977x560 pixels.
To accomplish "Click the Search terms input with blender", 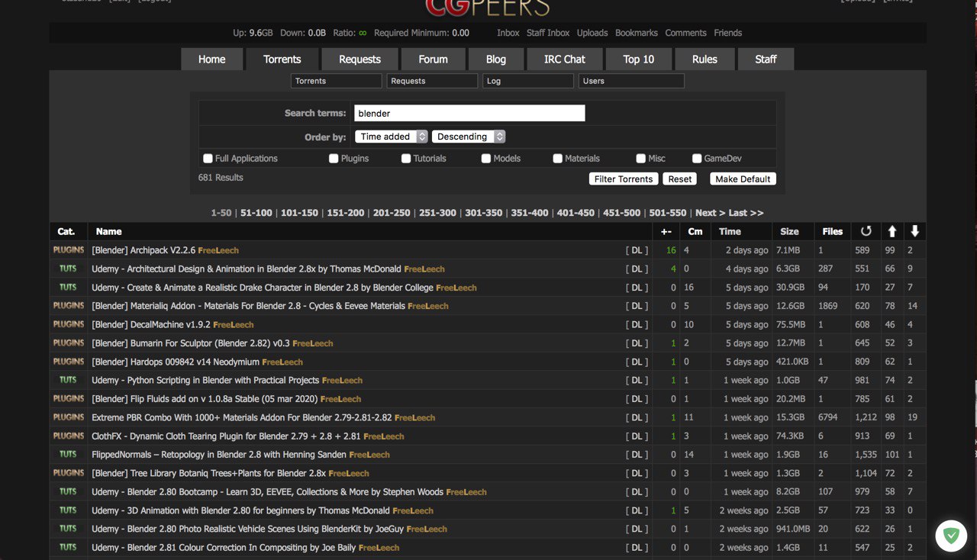I will pyautogui.click(x=469, y=113).
